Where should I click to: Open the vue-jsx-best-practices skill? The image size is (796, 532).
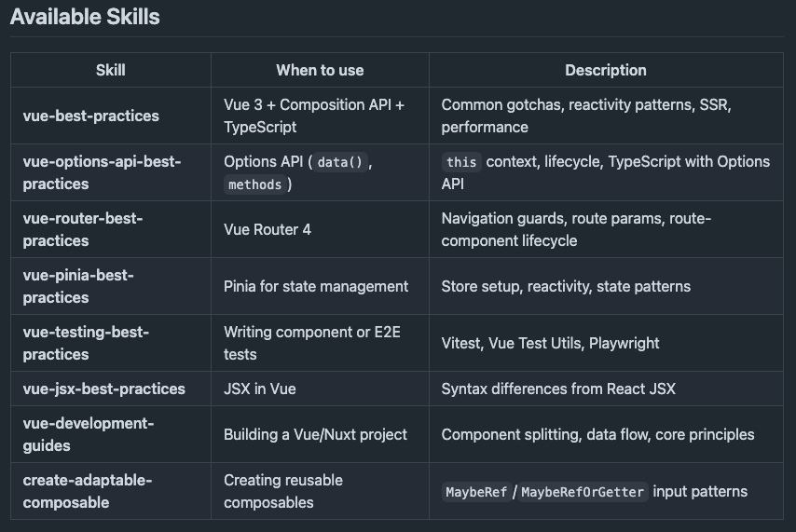click(x=104, y=389)
